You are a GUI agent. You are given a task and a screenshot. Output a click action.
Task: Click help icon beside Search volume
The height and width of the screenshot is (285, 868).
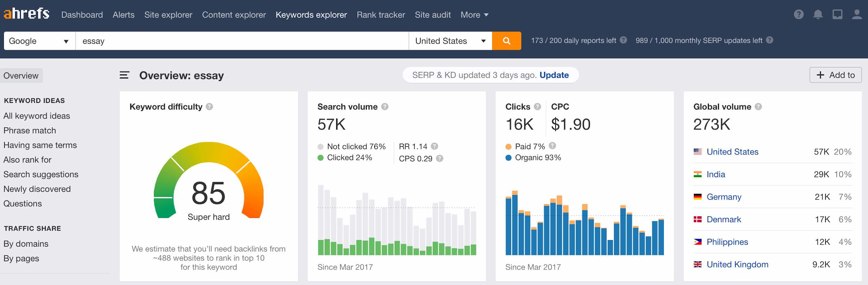click(x=385, y=107)
